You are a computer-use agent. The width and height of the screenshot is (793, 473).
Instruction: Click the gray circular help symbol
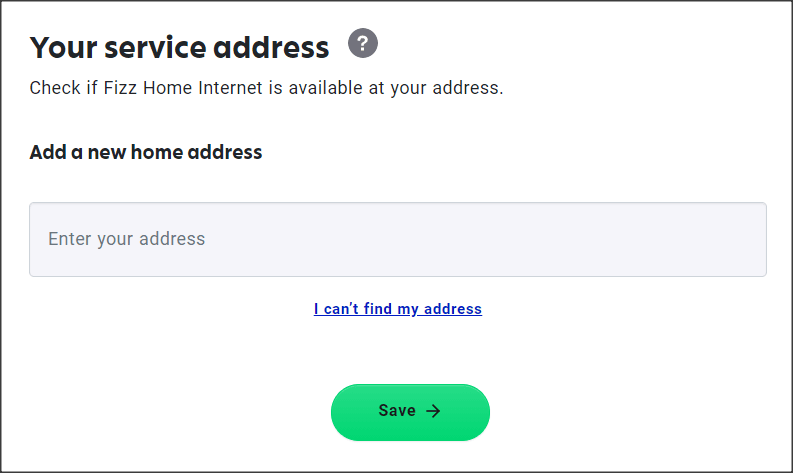pos(363,44)
